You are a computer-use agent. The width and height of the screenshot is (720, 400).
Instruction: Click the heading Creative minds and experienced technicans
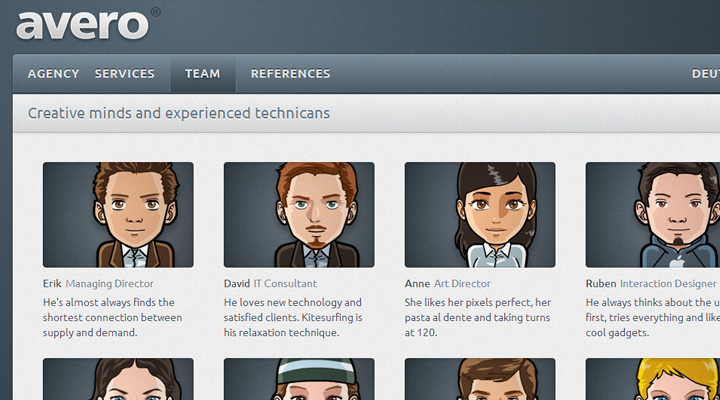point(179,113)
